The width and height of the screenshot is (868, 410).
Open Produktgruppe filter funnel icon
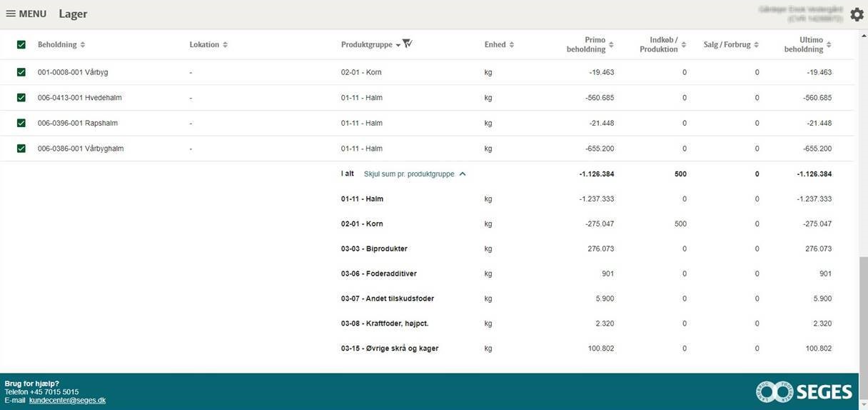[x=408, y=44]
